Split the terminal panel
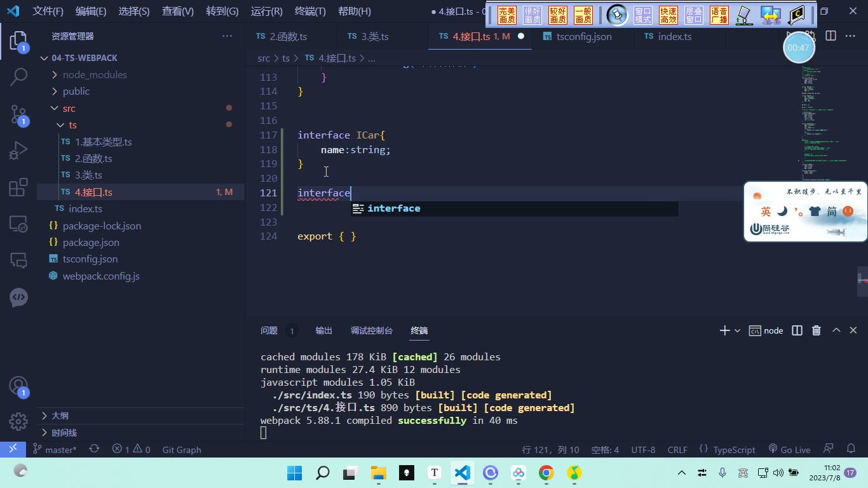This screenshot has width=868, height=488. click(797, 330)
